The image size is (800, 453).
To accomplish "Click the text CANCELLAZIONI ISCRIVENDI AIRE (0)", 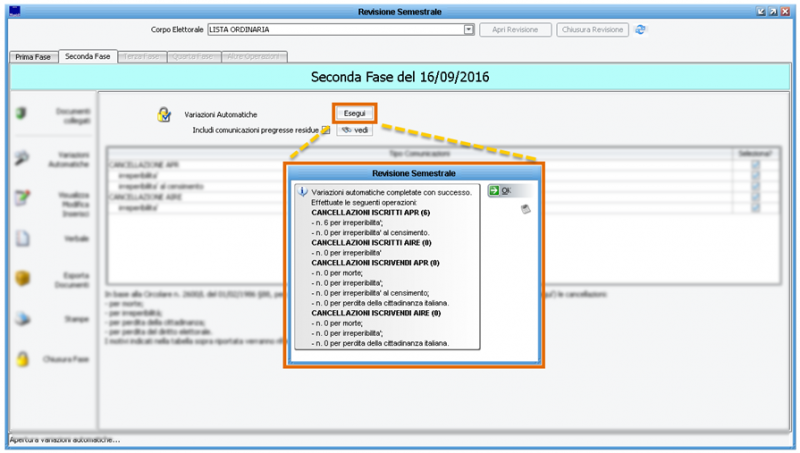I will point(376,313).
